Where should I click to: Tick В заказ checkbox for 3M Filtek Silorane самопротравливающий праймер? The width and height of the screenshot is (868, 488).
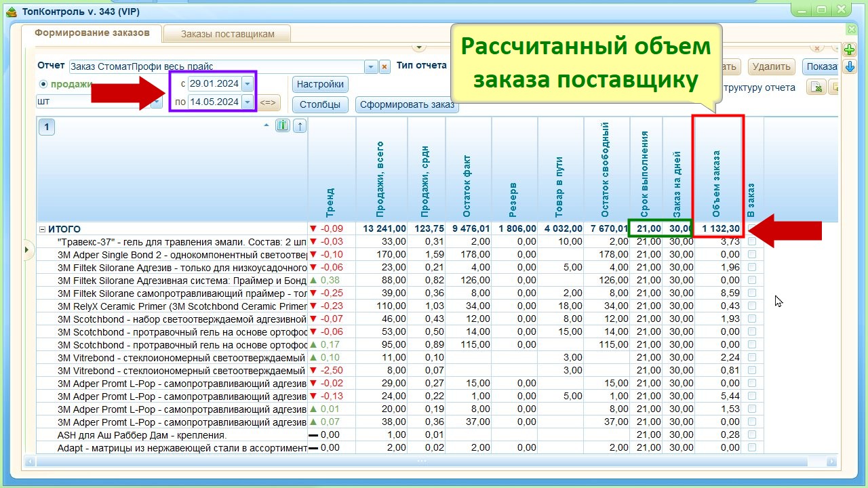[751, 293]
